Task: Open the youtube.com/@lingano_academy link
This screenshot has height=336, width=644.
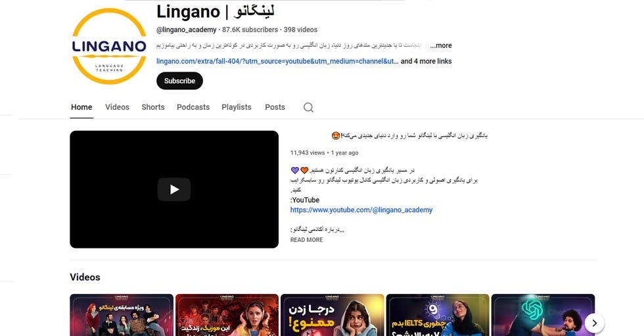Action: click(361, 210)
